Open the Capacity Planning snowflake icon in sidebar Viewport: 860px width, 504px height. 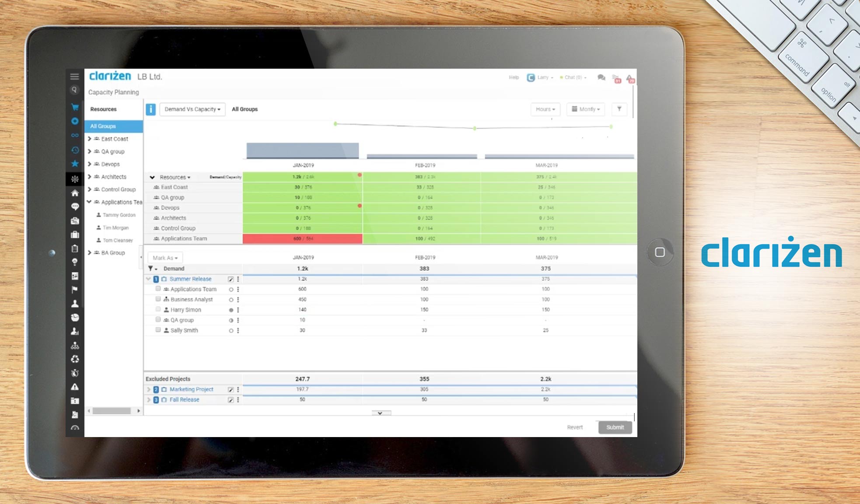(x=75, y=179)
